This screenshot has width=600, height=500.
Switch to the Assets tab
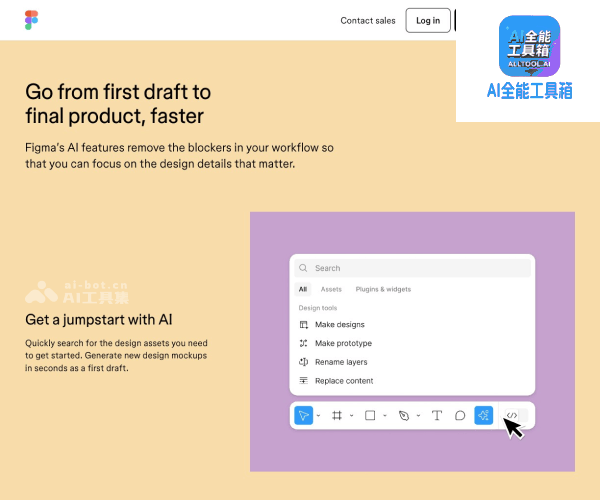click(x=331, y=289)
